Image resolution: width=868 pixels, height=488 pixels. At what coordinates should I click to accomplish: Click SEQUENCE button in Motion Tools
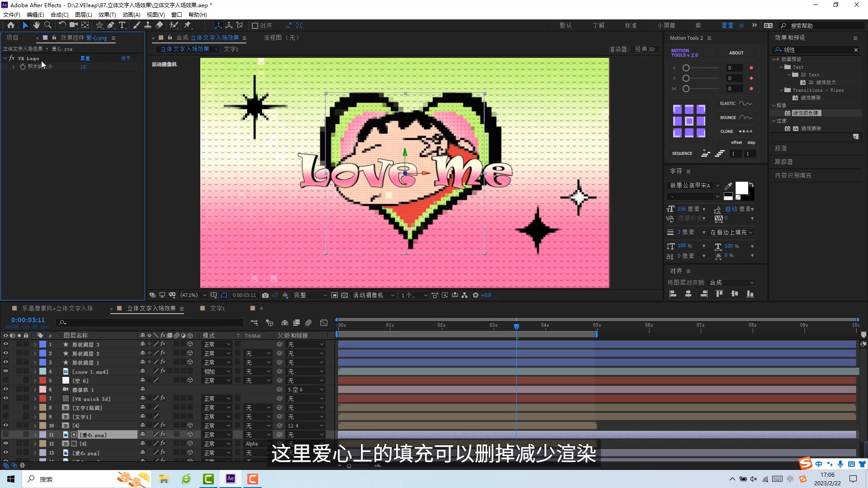(682, 154)
